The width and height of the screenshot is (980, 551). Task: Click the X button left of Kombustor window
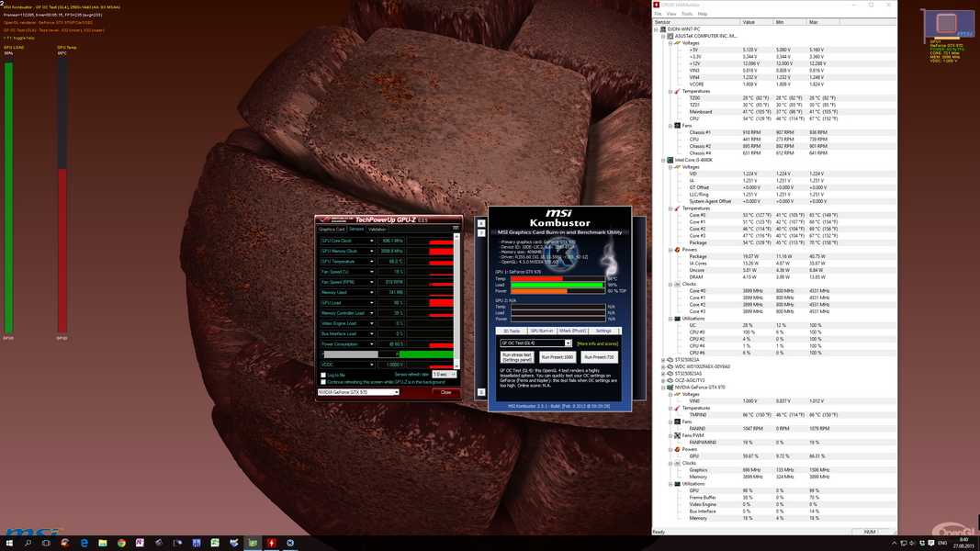(481, 223)
